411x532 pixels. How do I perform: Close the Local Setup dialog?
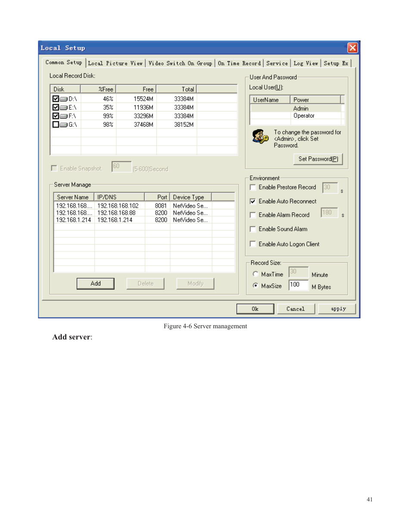352,48
